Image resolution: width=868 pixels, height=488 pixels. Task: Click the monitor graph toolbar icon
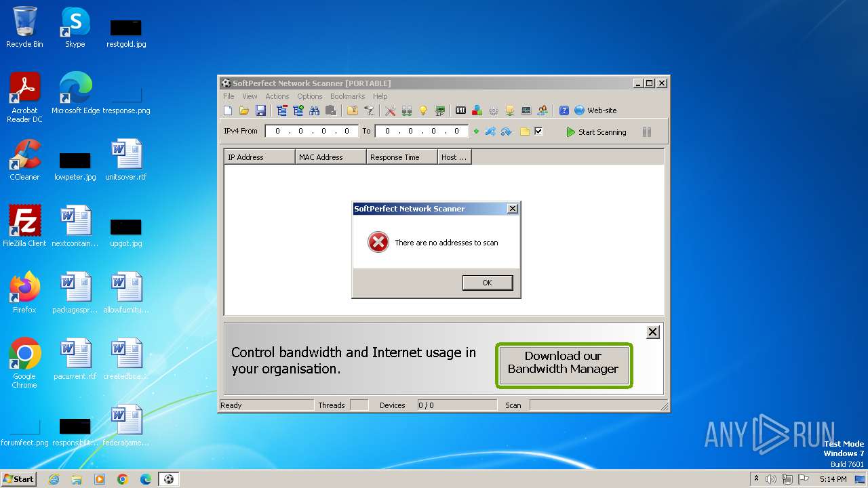tap(526, 110)
